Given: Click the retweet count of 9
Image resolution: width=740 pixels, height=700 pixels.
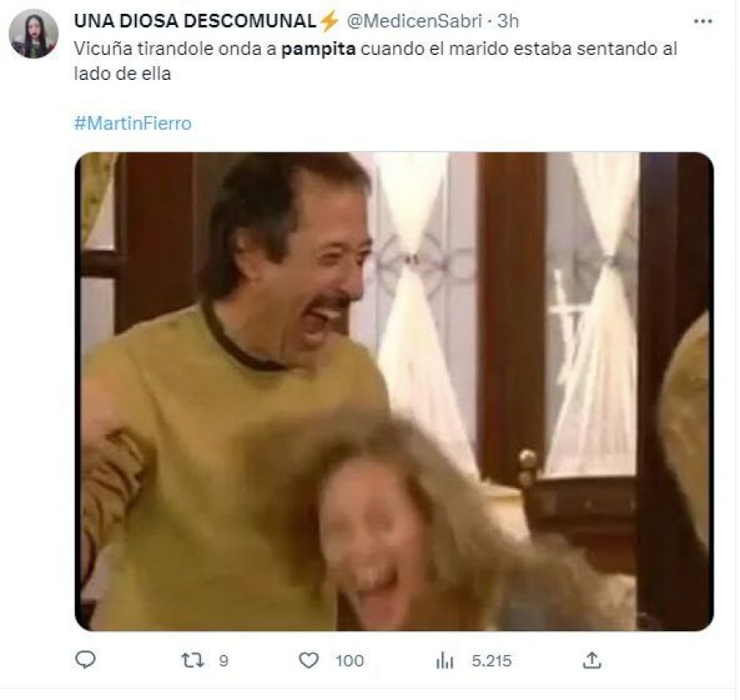Looking at the screenshot, I should tap(224, 660).
